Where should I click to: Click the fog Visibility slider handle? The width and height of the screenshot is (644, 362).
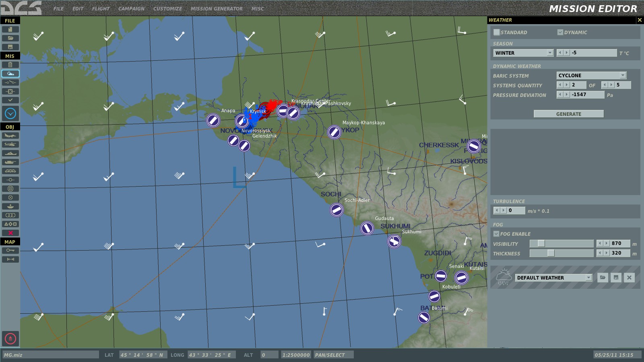click(541, 243)
